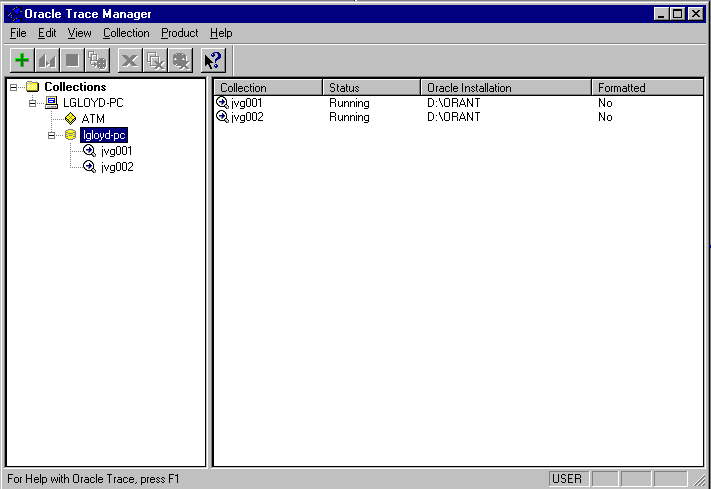711x489 pixels.
Task: Click Running status of jvg002 row
Action: [349, 117]
